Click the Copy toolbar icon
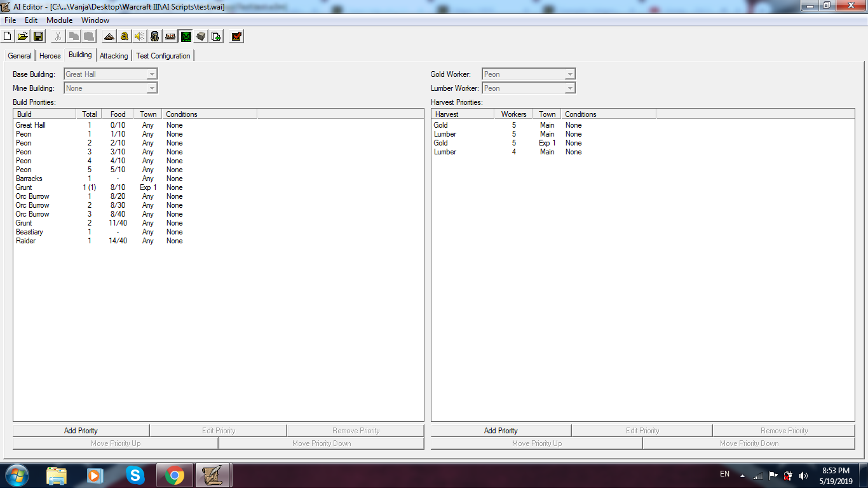 74,36
